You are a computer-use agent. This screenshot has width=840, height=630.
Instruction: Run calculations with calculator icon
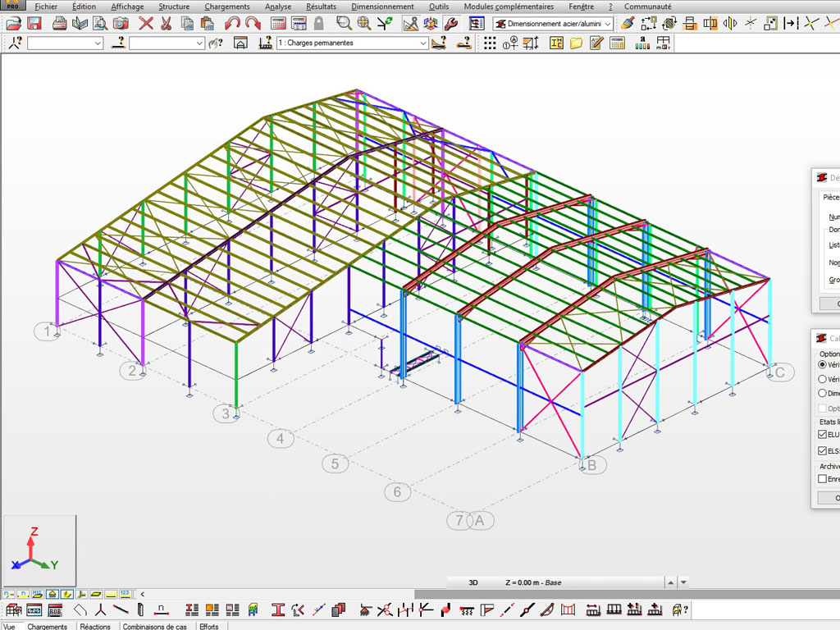(278, 23)
